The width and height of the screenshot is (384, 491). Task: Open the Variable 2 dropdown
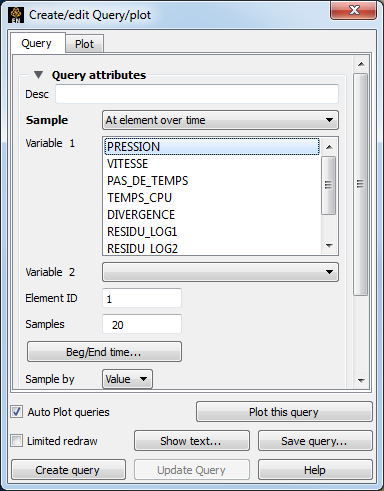coord(220,272)
